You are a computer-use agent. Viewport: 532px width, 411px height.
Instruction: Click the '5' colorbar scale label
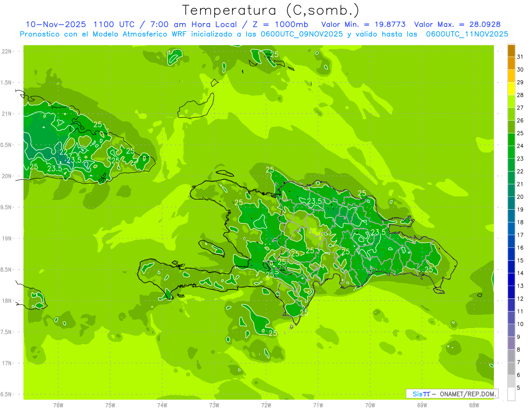coord(519,388)
